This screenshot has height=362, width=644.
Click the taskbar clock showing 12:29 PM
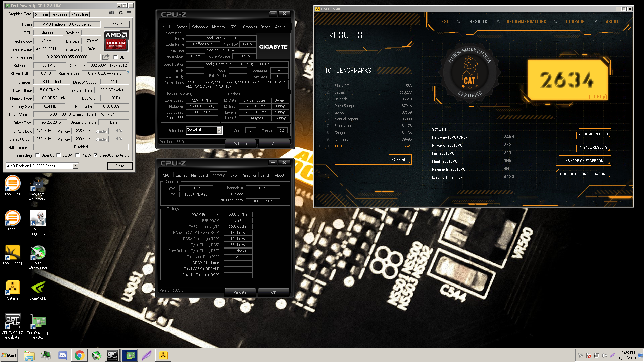[x=627, y=355]
